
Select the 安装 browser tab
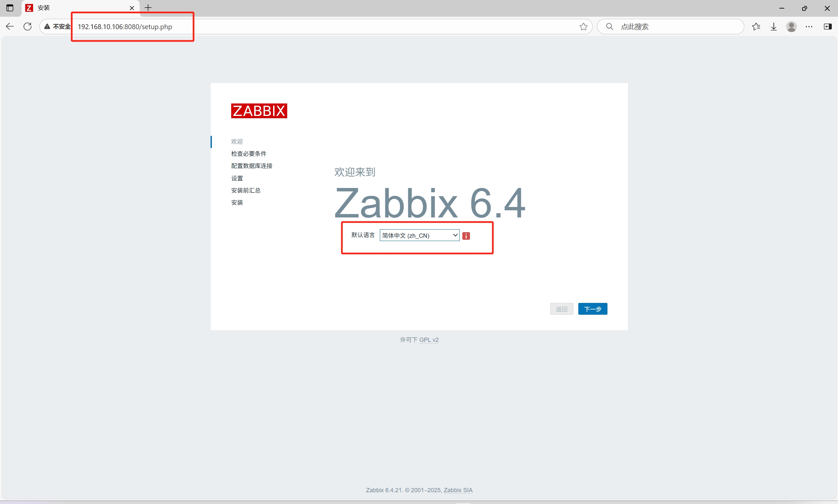pyautogui.click(x=81, y=8)
